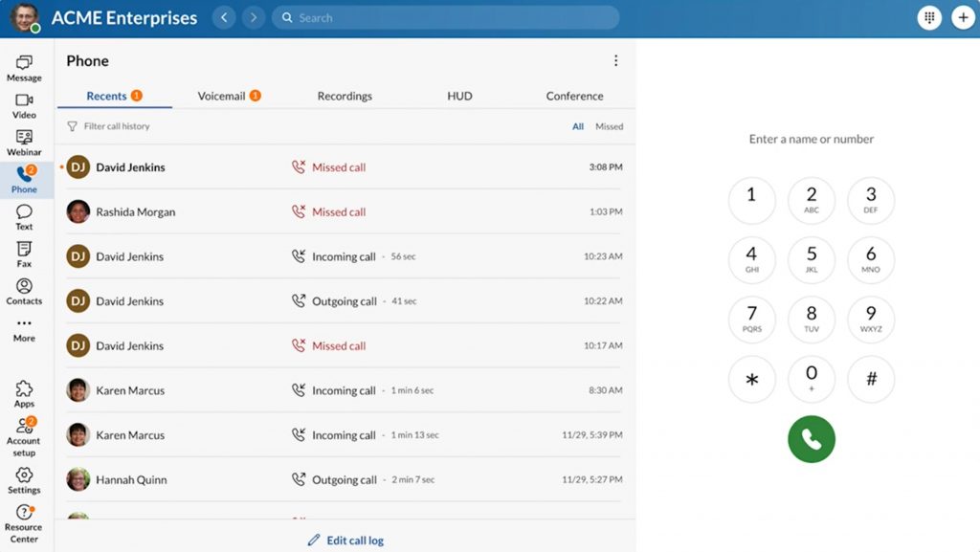Click the Enter a name or number field
Viewport: 980px width, 552px height.
point(811,139)
